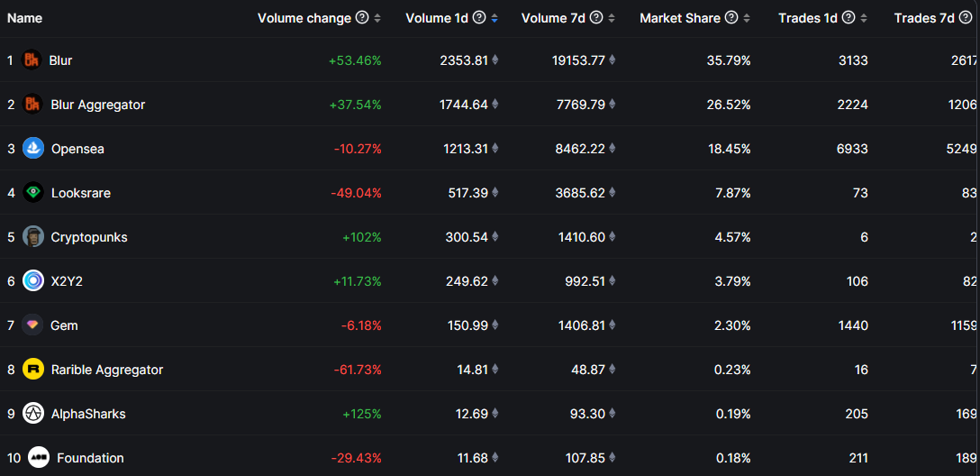Click the Blur marketplace logo icon
The width and height of the screenshot is (980, 476).
pyautogui.click(x=32, y=60)
